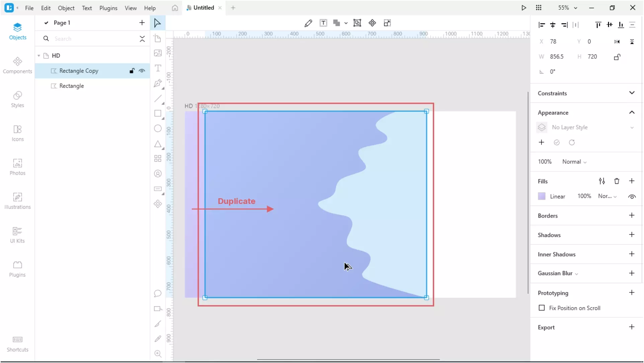
Task: Select the Avatar tool
Action: pos(158,174)
